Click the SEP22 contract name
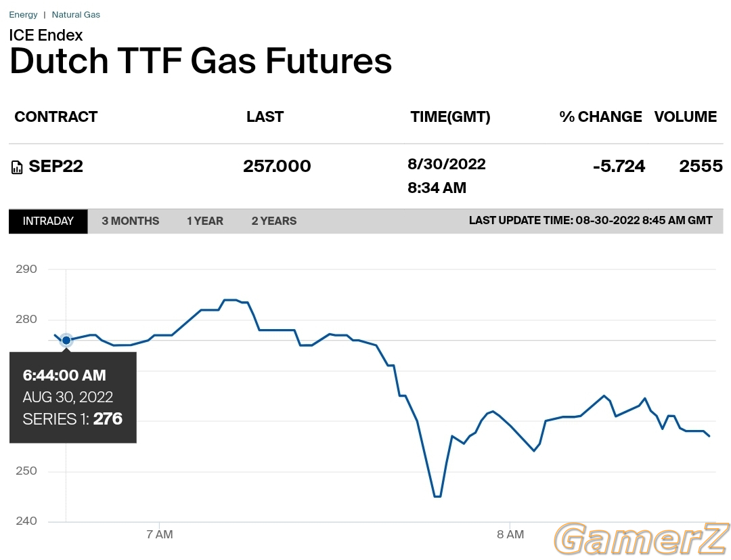The width and height of the screenshot is (731, 560). pyautogui.click(x=56, y=166)
